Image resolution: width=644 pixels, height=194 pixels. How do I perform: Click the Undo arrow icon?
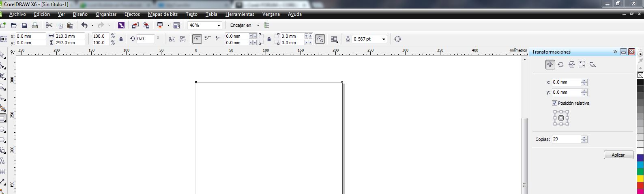pyautogui.click(x=84, y=26)
